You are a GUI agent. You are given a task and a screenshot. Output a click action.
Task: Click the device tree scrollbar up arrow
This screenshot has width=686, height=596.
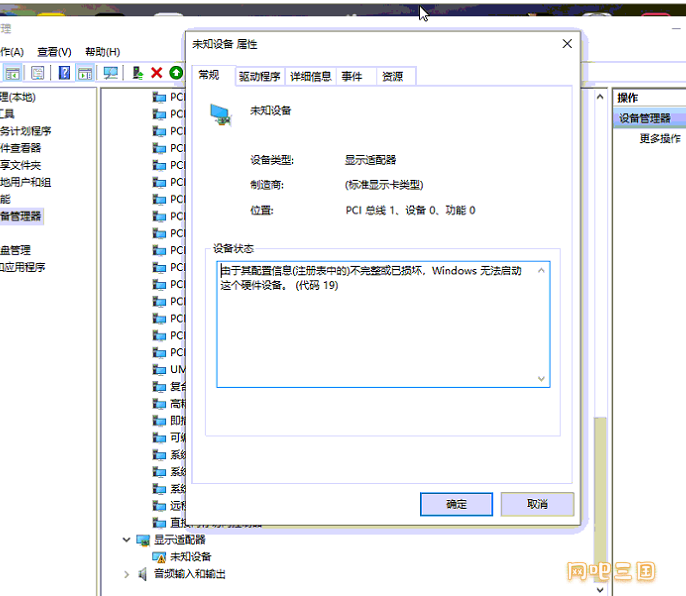point(600,97)
